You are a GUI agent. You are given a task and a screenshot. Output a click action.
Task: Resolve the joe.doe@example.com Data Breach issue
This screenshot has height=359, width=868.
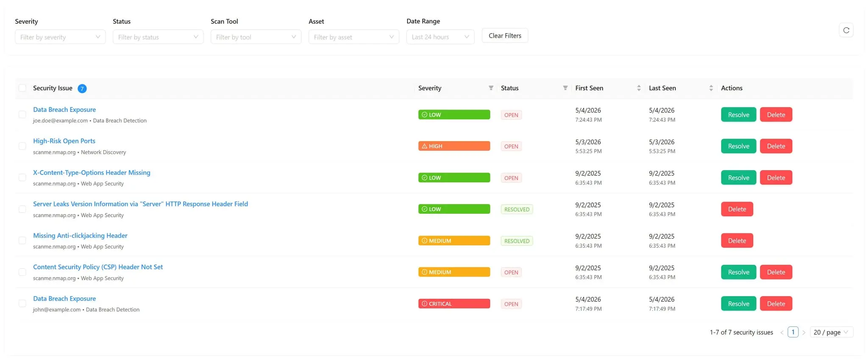coord(738,115)
